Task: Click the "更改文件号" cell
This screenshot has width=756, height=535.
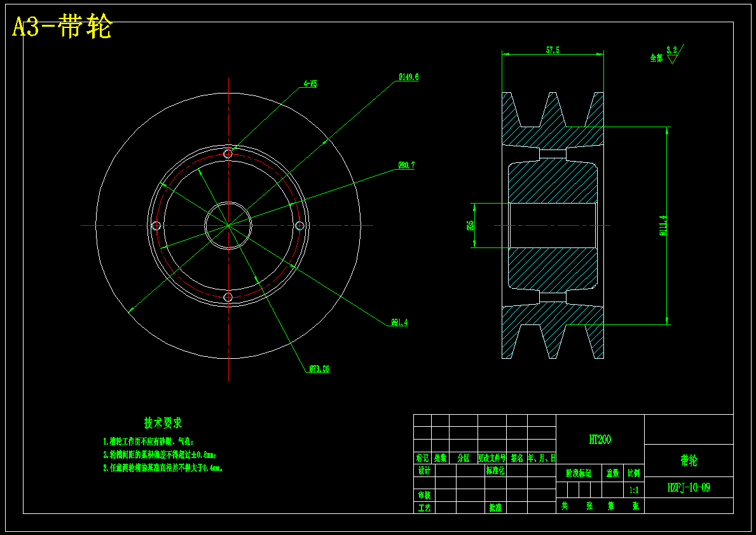Action: click(492, 458)
